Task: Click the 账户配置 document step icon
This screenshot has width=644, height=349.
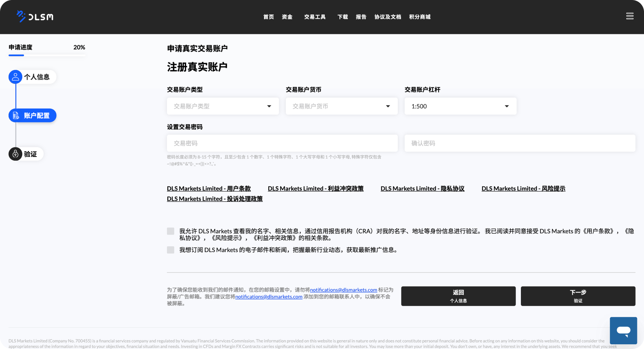Action: [16, 115]
